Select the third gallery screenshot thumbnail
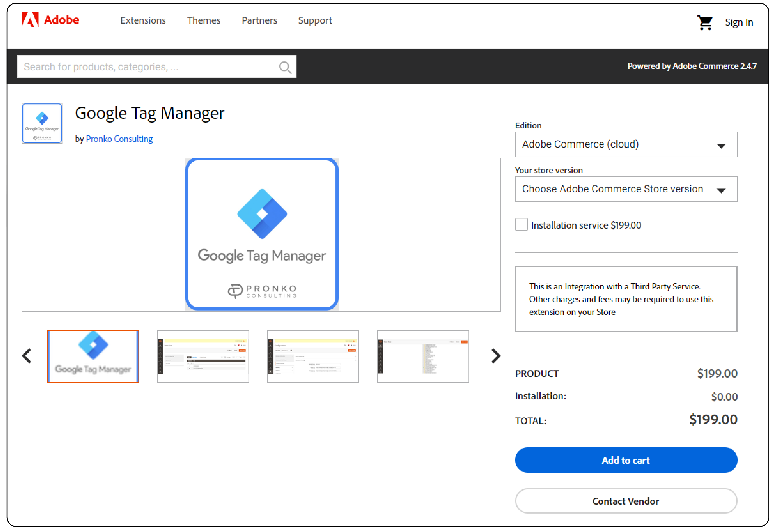The image size is (776, 532). (x=313, y=356)
